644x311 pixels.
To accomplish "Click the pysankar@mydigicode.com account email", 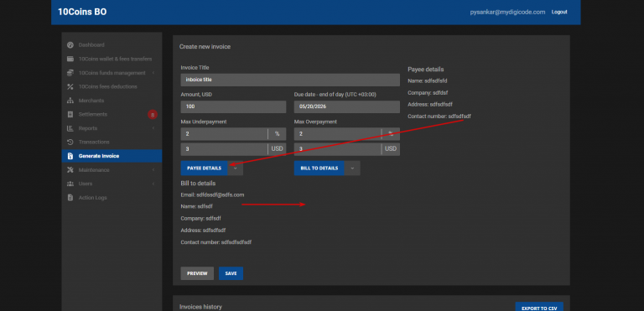I will (507, 12).
